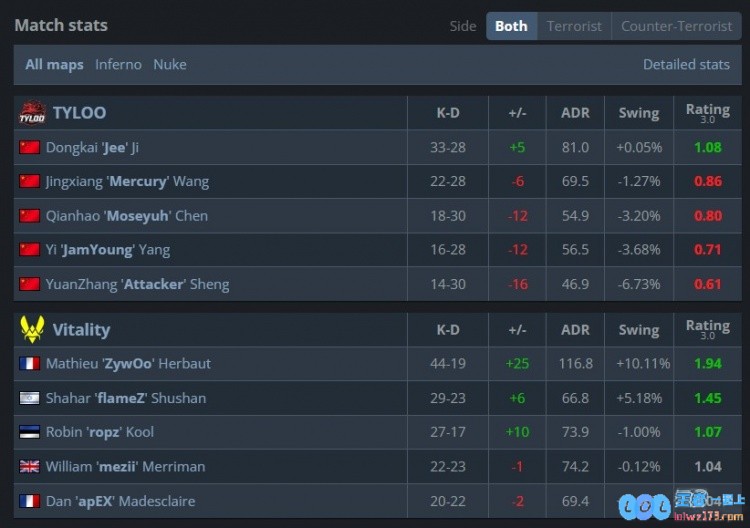Switch side filter to Counter-Terrorist

point(676,26)
